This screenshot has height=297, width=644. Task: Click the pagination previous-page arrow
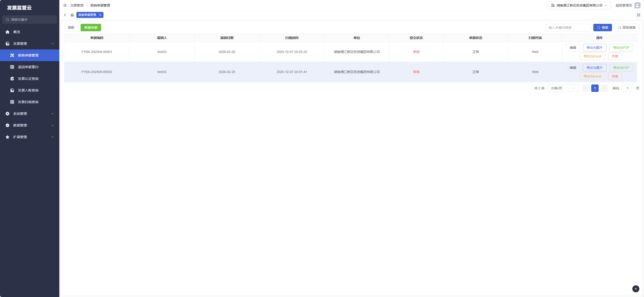(x=586, y=88)
